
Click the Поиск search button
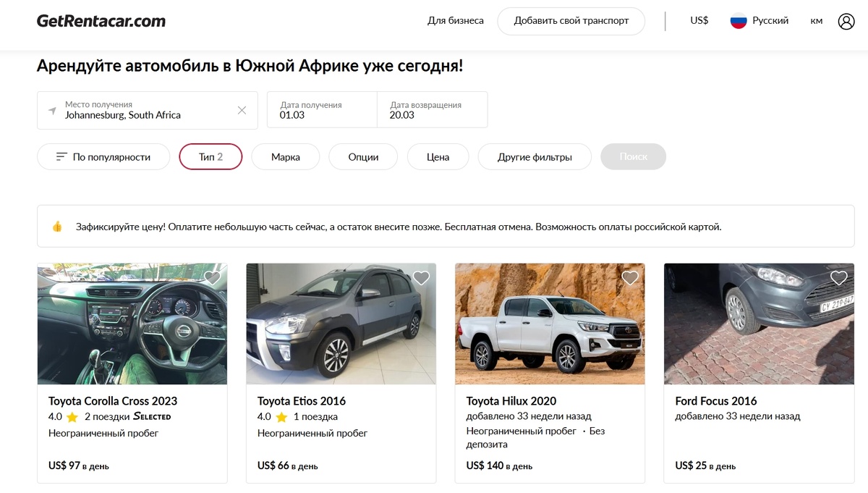coord(634,157)
